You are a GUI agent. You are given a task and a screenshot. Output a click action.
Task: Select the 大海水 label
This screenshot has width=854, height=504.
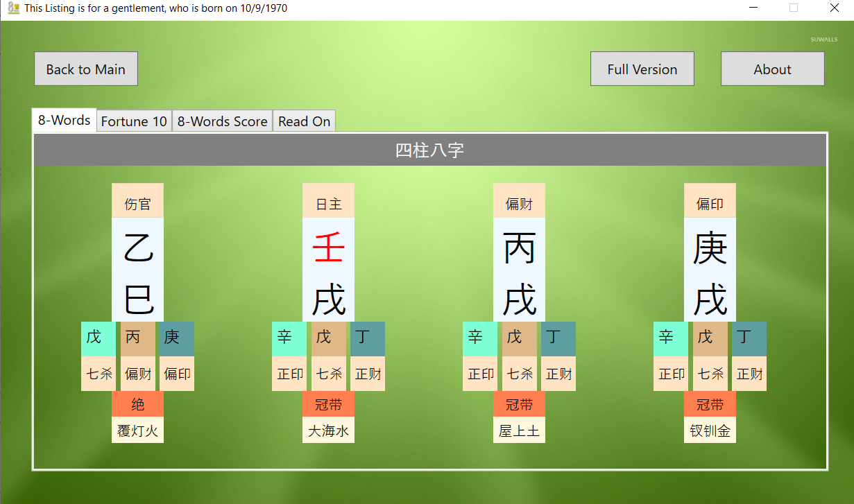[x=328, y=431]
